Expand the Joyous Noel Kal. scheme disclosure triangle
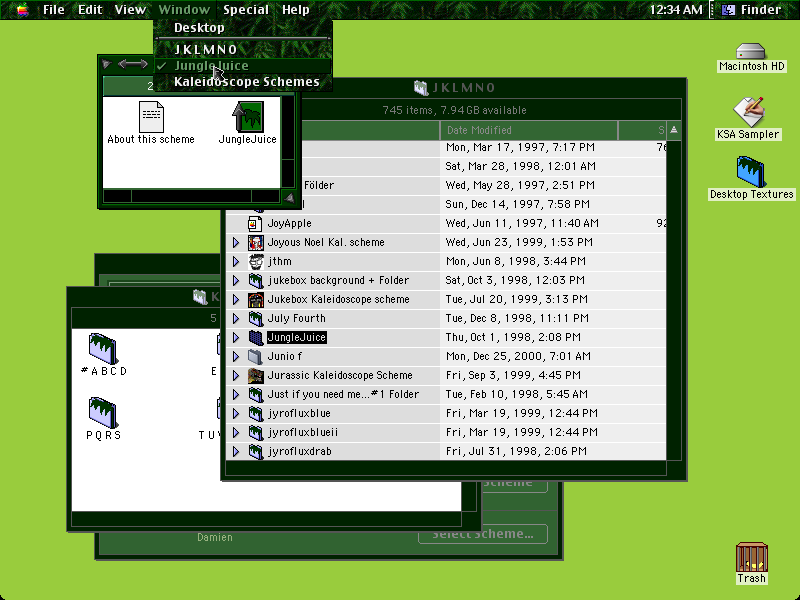The image size is (800, 600). 236,242
